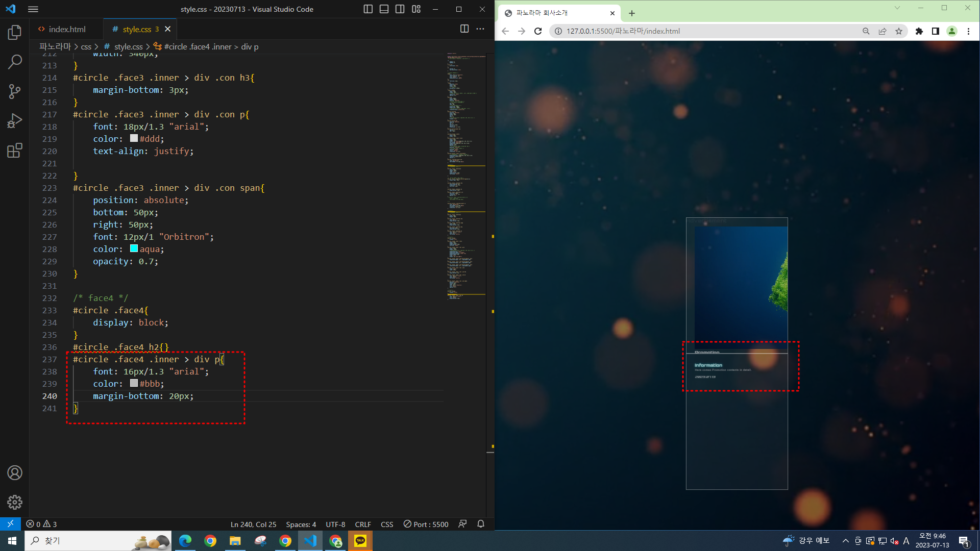Open editor More Actions ellipsis menu
Viewport: 980px width, 551px height.
[x=480, y=29]
